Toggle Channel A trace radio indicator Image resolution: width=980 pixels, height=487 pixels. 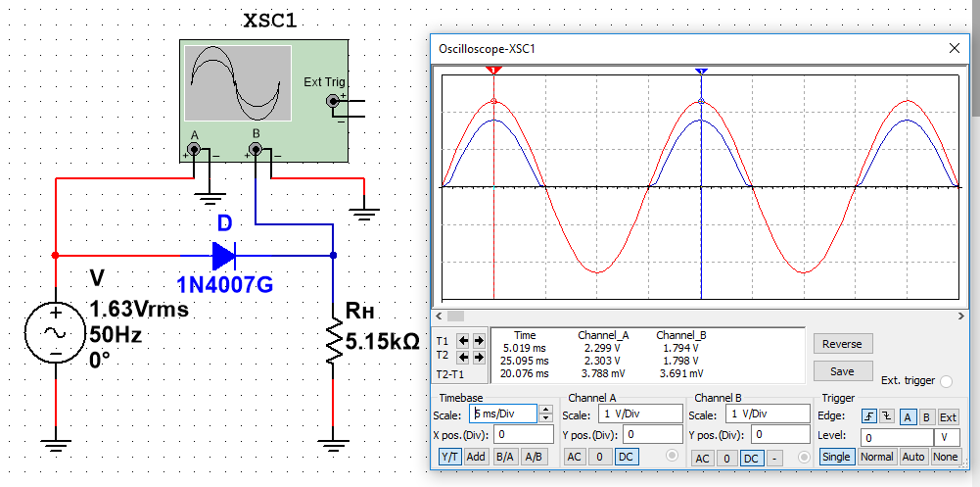click(x=673, y=456)
